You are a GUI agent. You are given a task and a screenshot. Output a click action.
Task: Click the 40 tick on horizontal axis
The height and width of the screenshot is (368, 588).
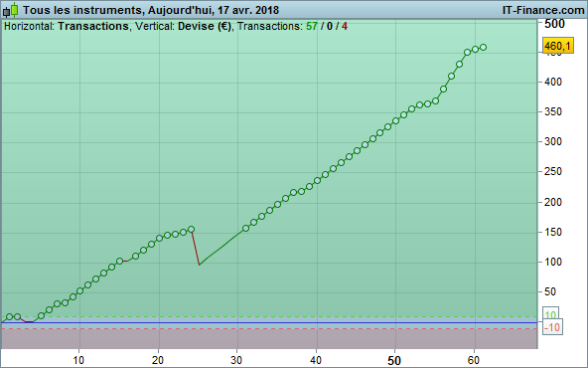[x=316, y=360]
